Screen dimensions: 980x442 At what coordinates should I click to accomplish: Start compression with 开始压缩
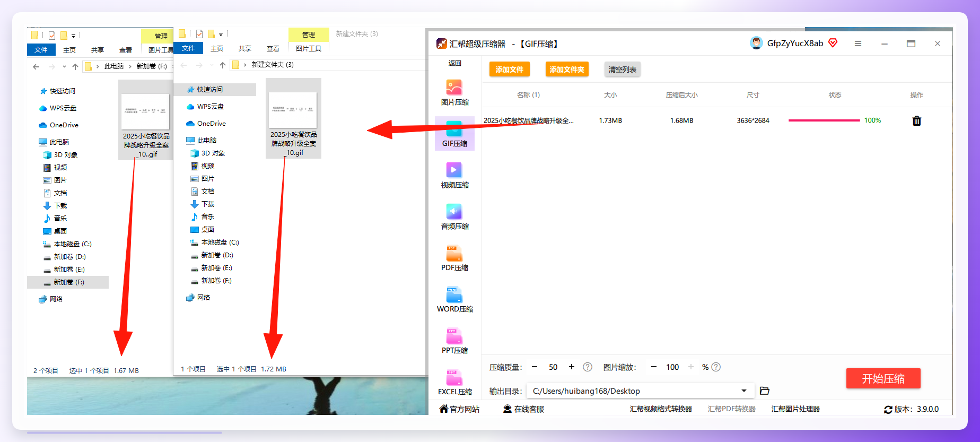(x=883, y=378)
